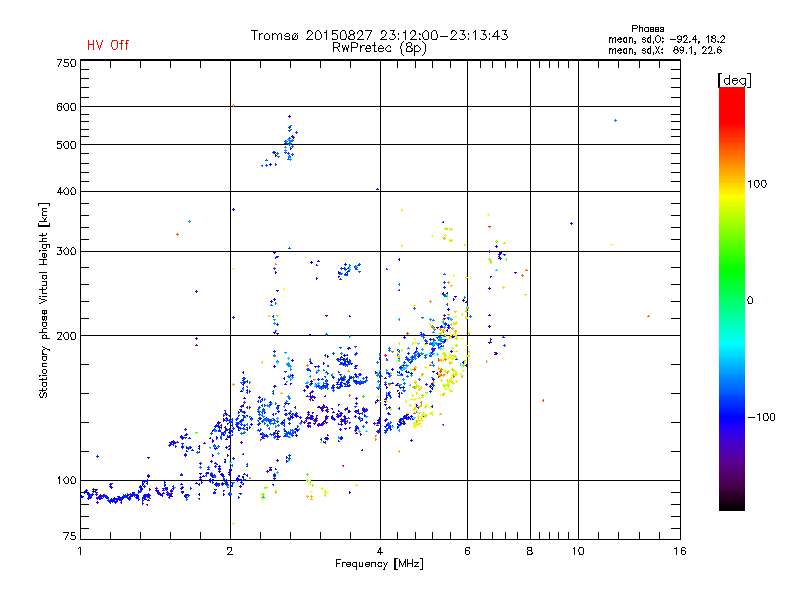The height and width of the screenshot is (600, 800).
Task: Click the 'Frequency [MHz]' axis label
Action: coord(379,564)
